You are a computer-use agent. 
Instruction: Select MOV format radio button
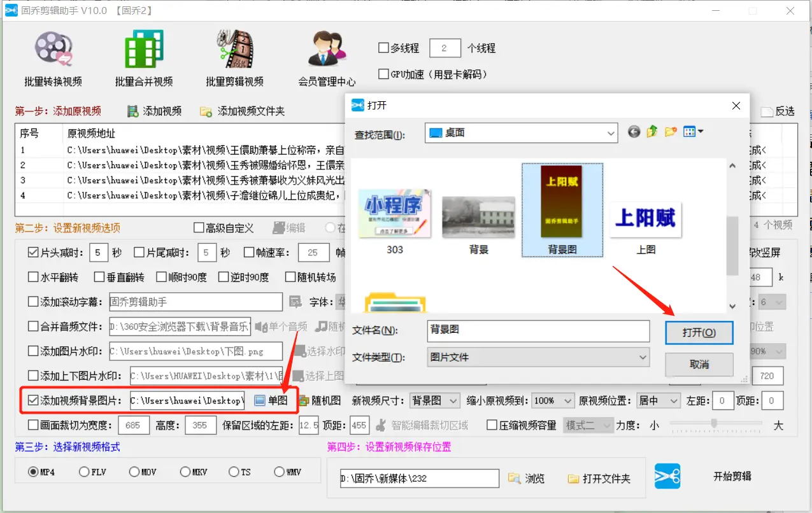pyautogui.click(x=134, y=472)
